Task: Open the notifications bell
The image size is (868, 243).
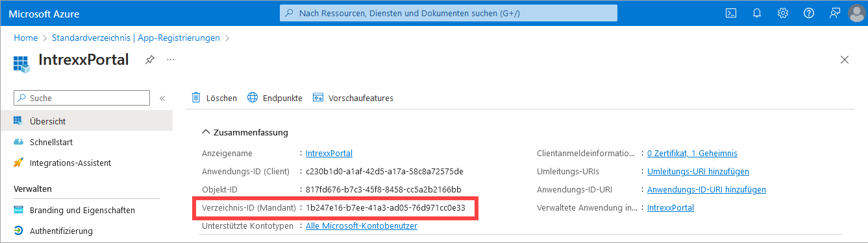Action: [x=757, y=13]
